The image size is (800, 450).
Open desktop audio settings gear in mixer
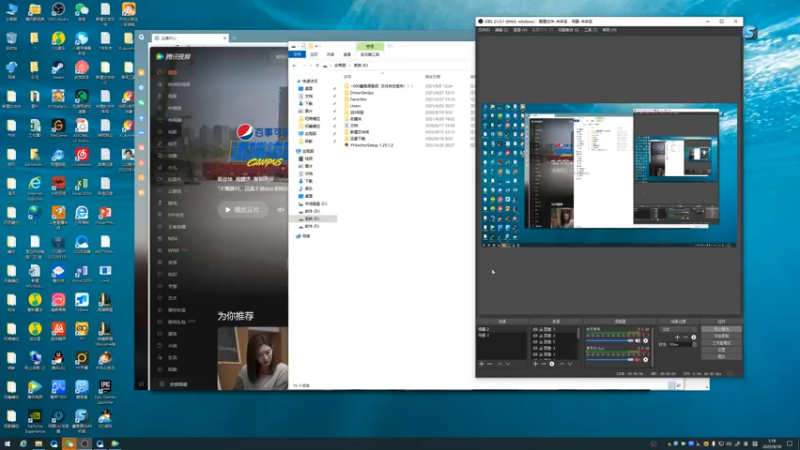(x=645, y=340)
